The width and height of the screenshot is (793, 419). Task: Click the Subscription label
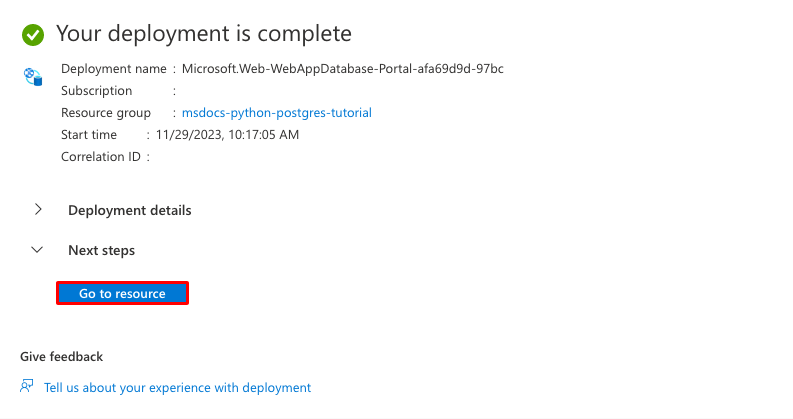click(x=96, y=91)
